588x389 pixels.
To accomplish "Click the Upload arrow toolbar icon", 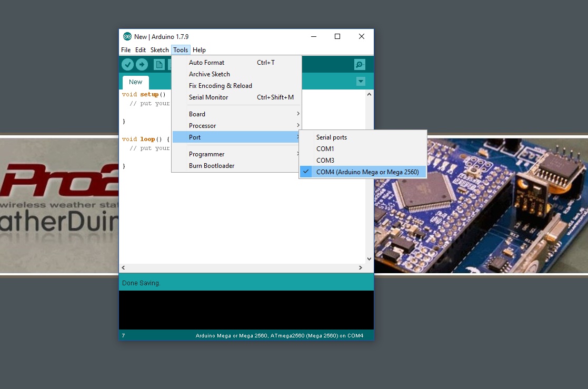I will tap(142, 64).
